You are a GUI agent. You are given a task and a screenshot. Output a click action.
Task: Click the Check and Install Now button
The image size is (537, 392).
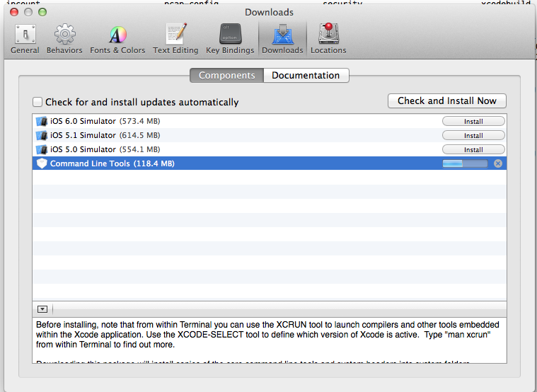(447, 100)
